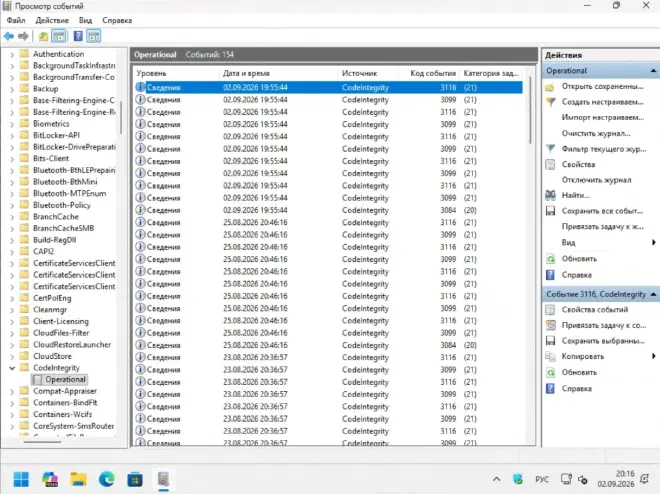This screenshot has height=494, width=660.
Task: Click the Свойства событий icon
Action: (550, 310)
